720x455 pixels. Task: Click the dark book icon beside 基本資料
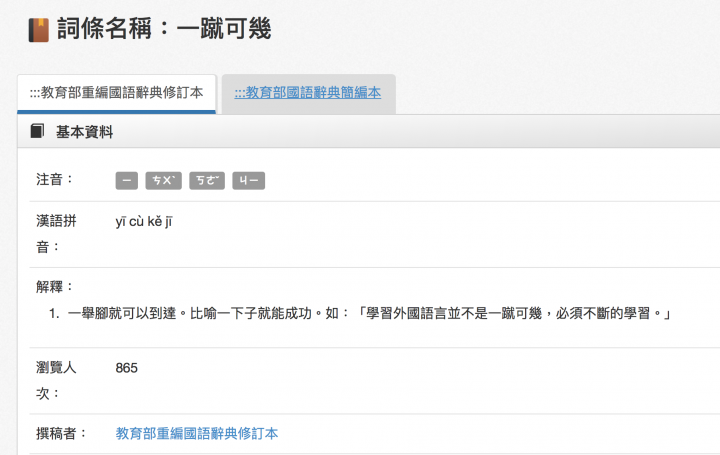pos(37,131)
